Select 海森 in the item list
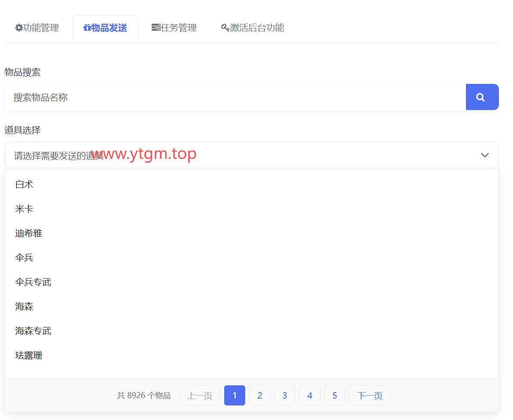 [24, 307]
